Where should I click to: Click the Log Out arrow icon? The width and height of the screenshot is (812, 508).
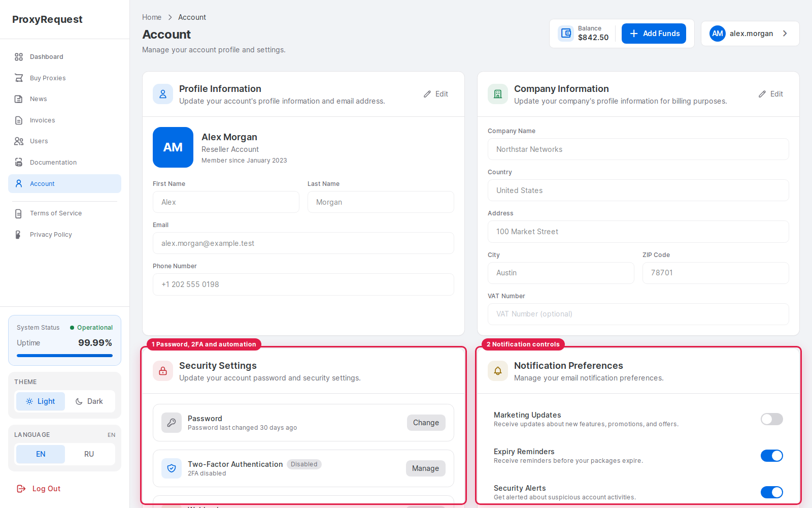(x=21, y=489)
